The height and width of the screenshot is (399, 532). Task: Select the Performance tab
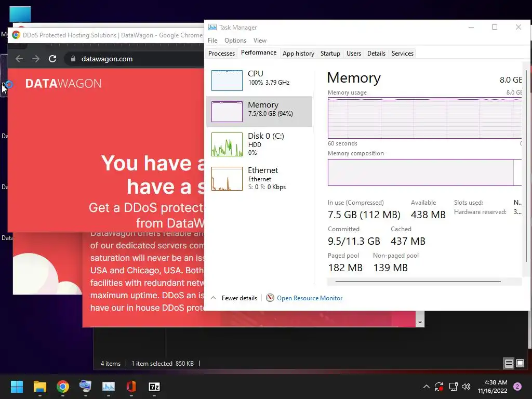point(259,52)
